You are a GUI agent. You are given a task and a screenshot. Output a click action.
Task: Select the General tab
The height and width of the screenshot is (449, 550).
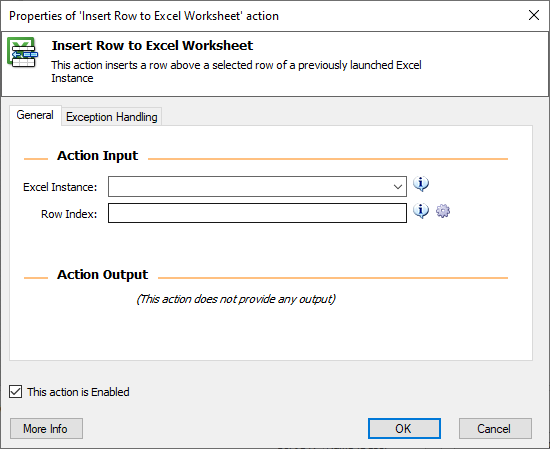(35, 115)
